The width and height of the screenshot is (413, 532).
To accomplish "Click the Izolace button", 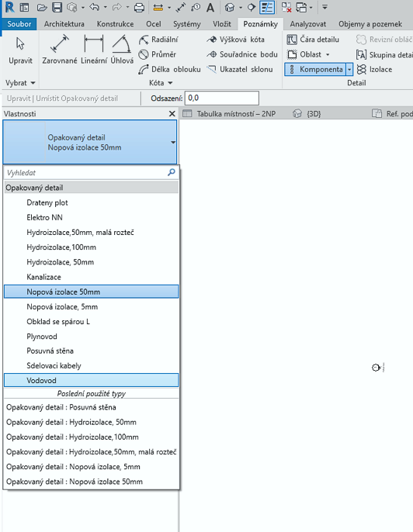I will tap(375, 69).
